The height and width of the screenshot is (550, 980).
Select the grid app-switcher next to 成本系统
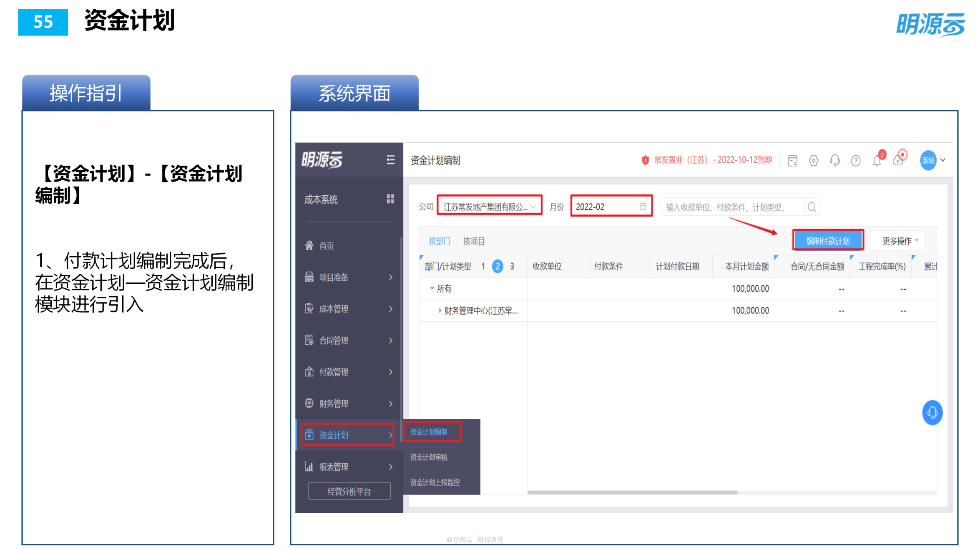tap(391, 199)
